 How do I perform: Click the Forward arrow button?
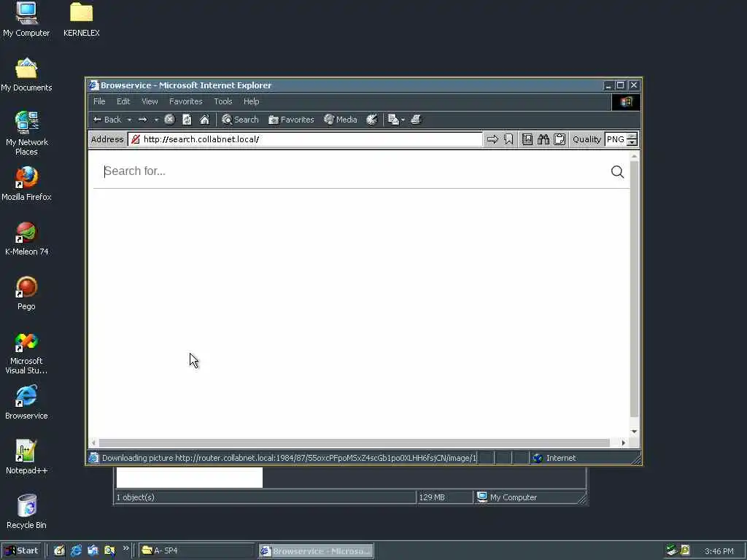pos(142,120)
